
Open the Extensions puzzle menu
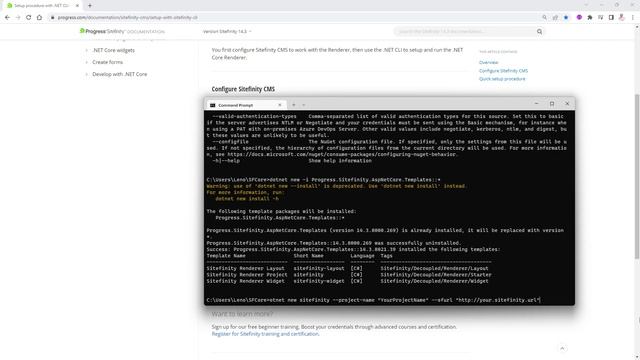point(590,18)
